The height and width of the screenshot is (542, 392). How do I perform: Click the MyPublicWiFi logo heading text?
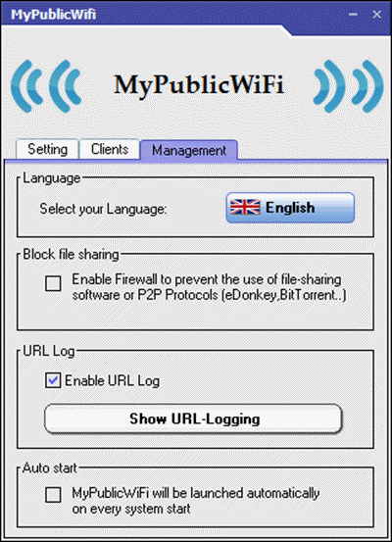[x=199, y=85]
